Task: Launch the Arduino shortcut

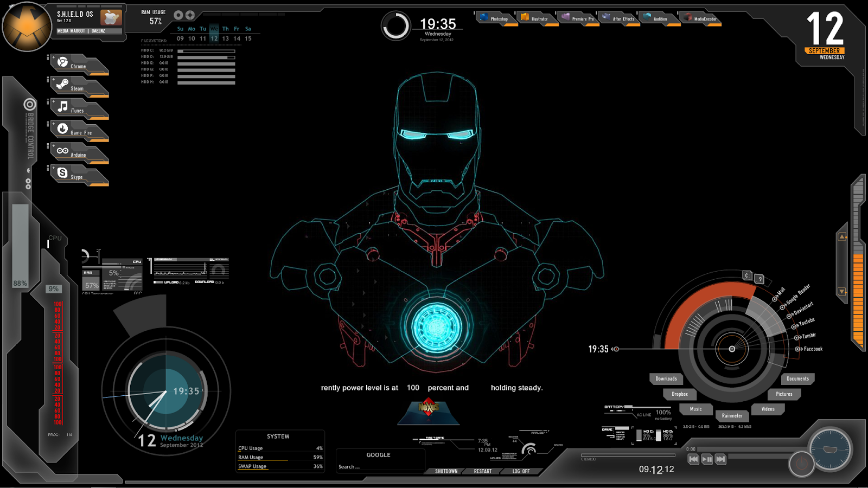Action: click(x=79, y=153)
